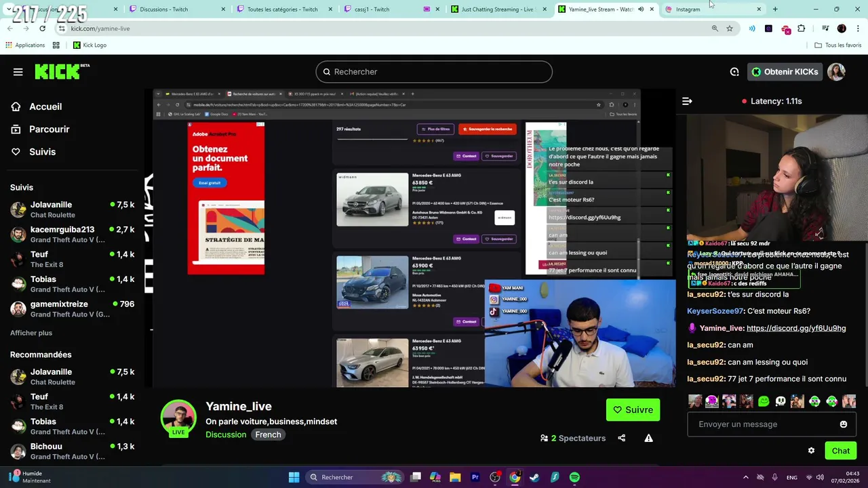Insert the white skull emote
The image size is (868, 488).
(x=781, y=401)
